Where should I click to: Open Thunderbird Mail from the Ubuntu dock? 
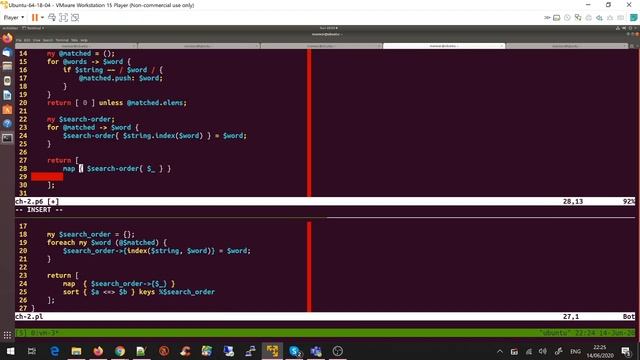pyautogui.click(x=7, y=53)
